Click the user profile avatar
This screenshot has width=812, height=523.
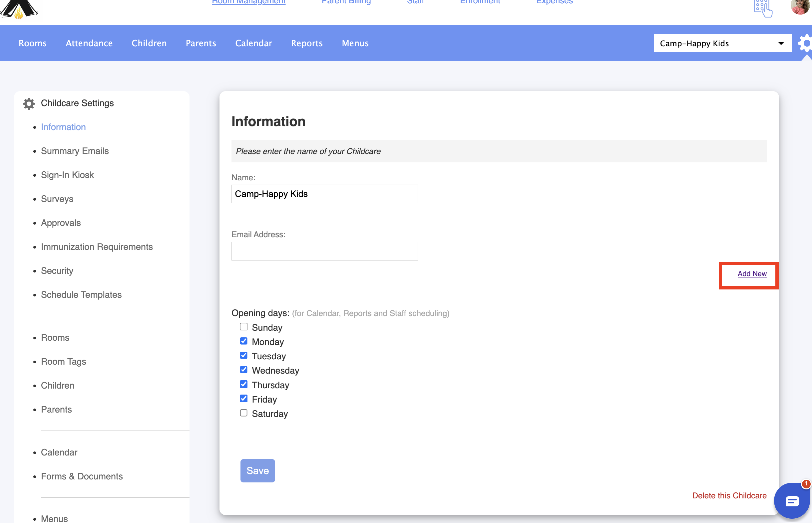click(x=800, y=7)
